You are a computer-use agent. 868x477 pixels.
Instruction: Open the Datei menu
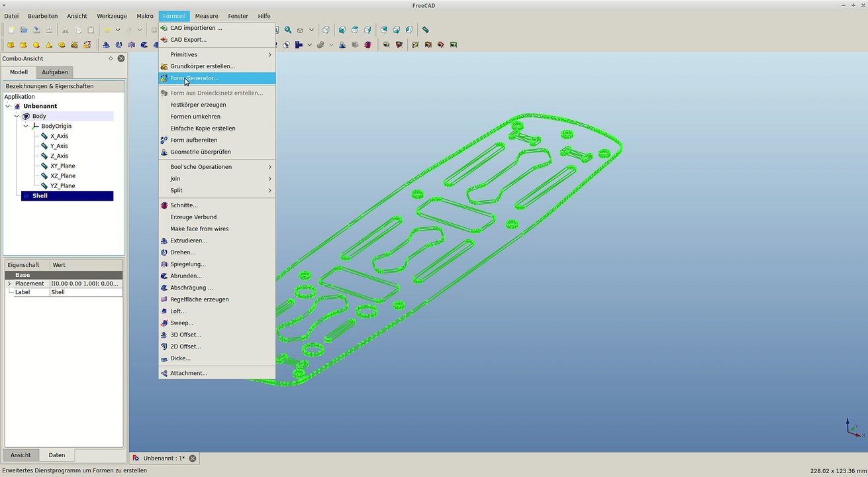(11, 16)
